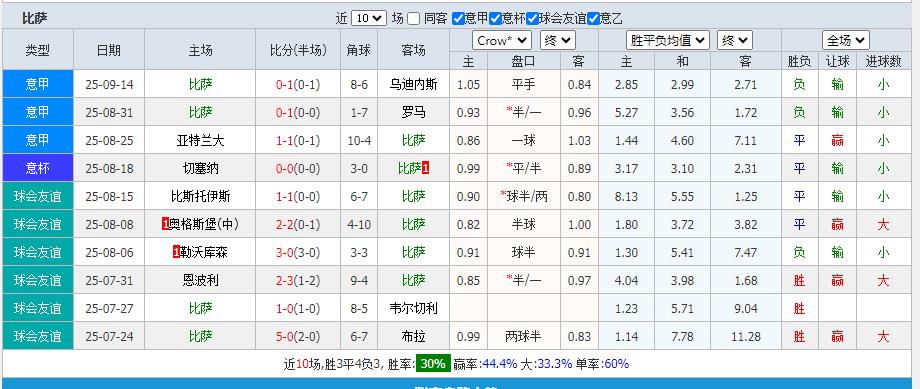Click the score 2-2(0-1) for the 奥格斯堡 match
Screen dimensions: 920x389
(x=298, y=224)
